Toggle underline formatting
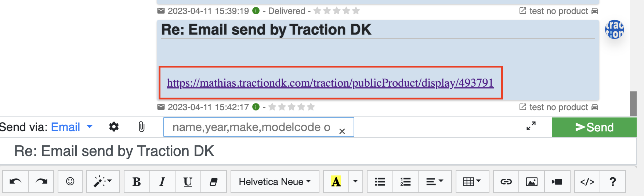644x196 pixels. click(x=188, y=182)
